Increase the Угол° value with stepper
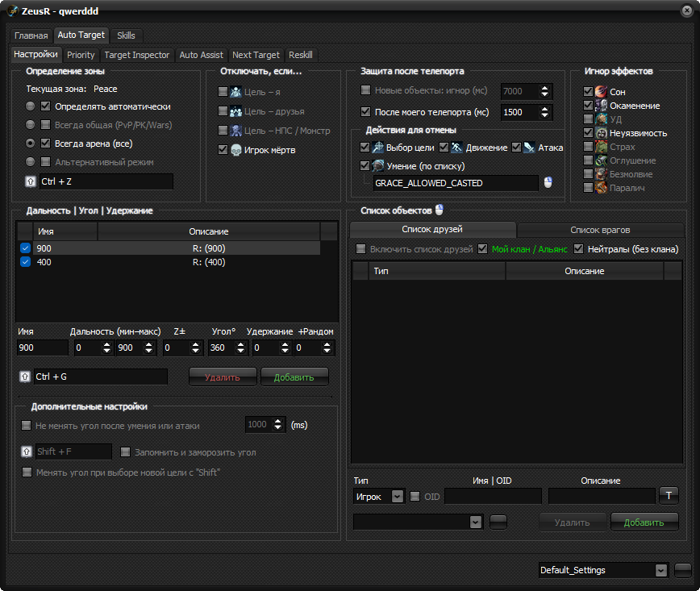Image resolution: width=700 pixels, height=591 pixels. [x=240, y=344]
